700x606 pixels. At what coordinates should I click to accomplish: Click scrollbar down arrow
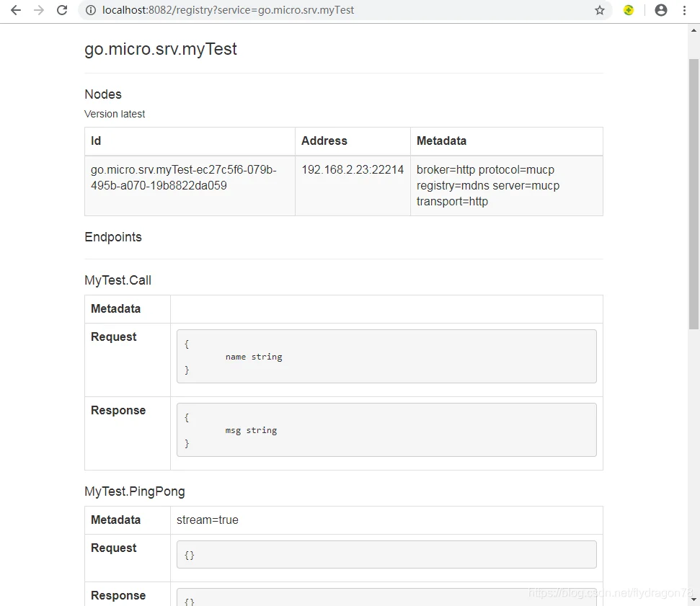click(x=694, y=600)
